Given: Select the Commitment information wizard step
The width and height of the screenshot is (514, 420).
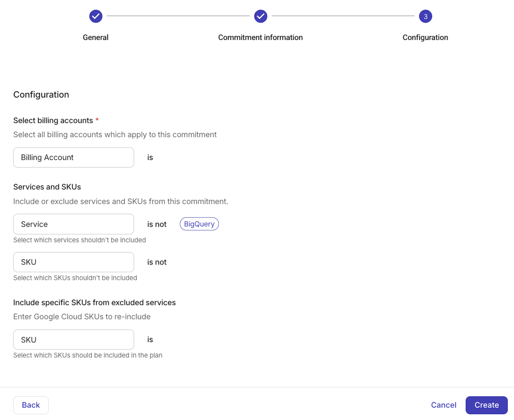Looking at the screenshot, I should 260,37.
